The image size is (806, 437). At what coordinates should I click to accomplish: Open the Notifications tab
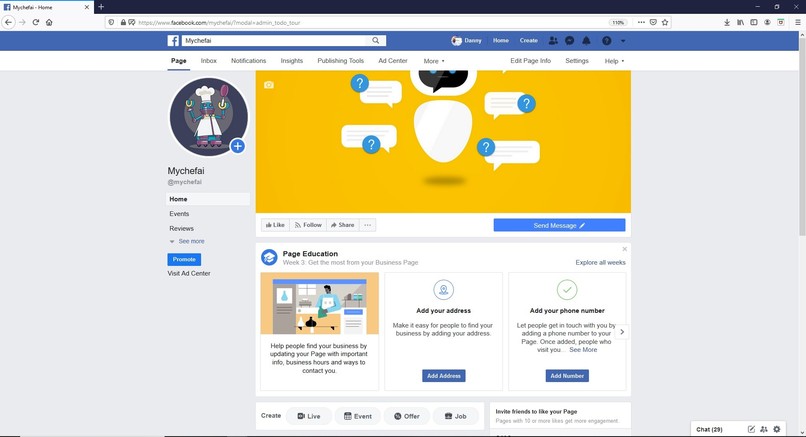[248, 61]
